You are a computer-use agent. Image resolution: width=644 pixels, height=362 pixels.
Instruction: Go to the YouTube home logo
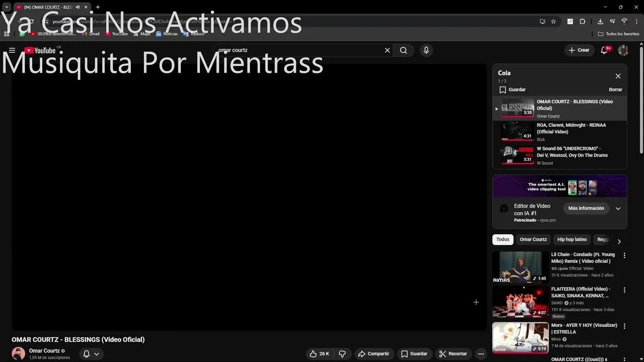point(40,50)
